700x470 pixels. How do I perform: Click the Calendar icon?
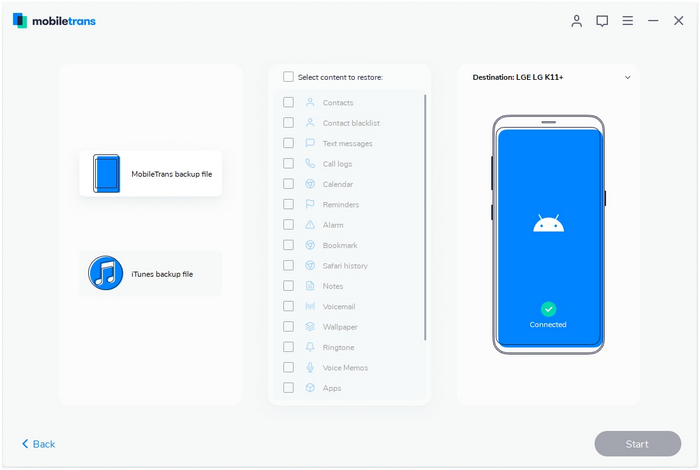click(x=310, y=184)
